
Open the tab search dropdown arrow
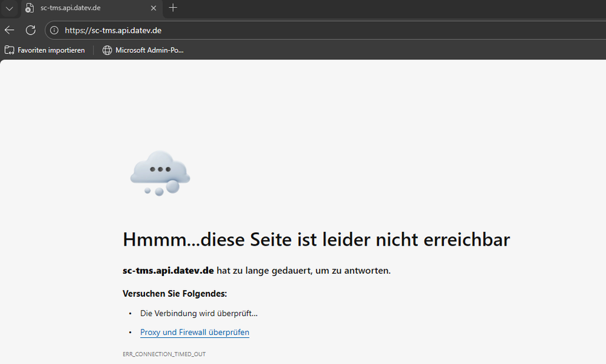pos(9,8)
